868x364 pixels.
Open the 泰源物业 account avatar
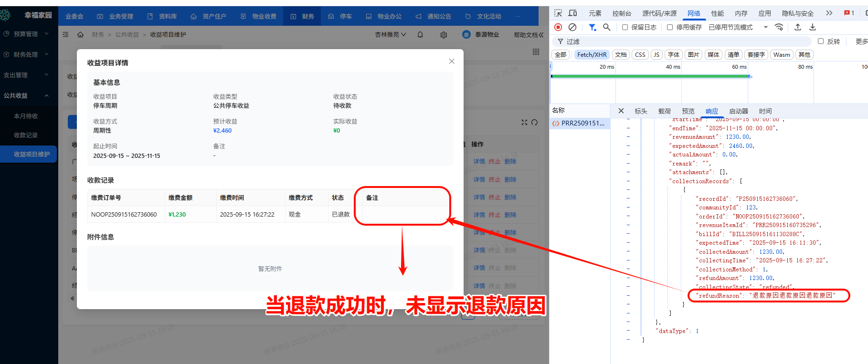(x=466, y=34)
